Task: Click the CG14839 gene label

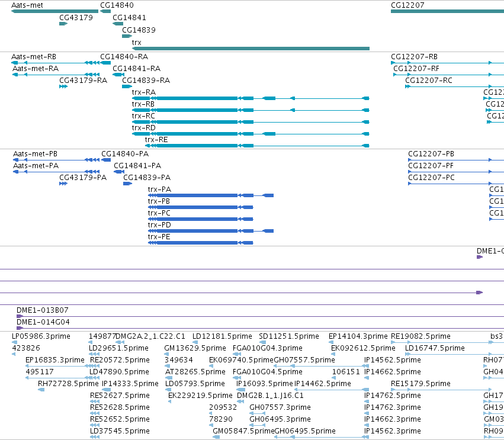Action: [139, 30]
